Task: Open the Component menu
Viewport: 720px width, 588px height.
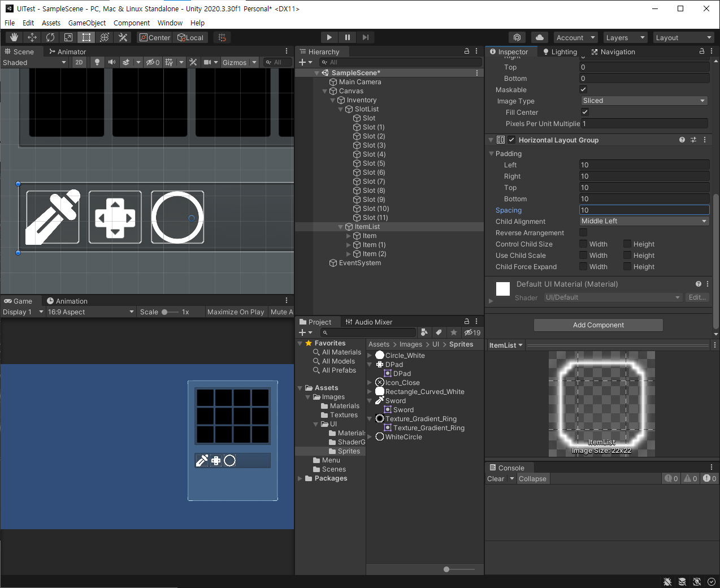Action: pos(132,23)
